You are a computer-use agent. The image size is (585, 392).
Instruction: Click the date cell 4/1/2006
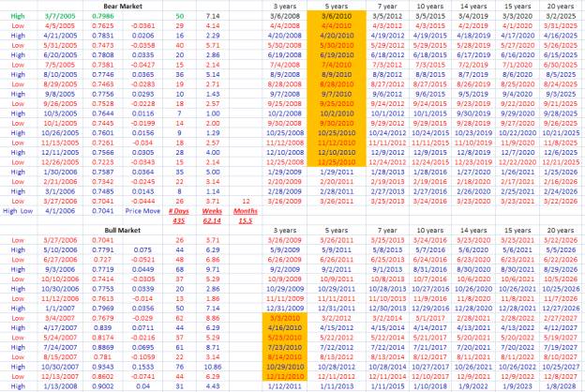[60, 211]
